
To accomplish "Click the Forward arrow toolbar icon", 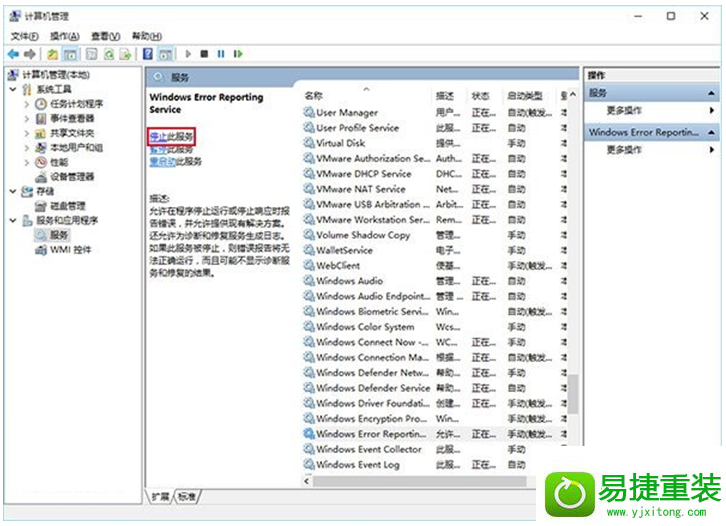I will tap(30, 54).
